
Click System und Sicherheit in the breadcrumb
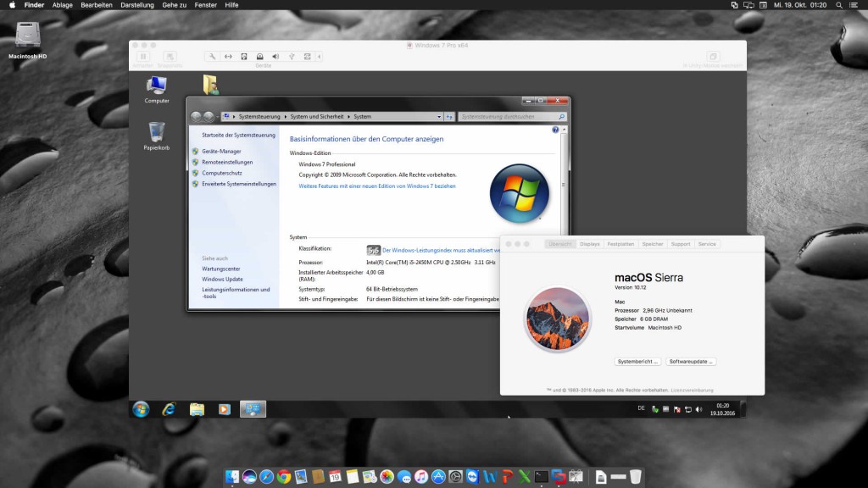(317, 117)
